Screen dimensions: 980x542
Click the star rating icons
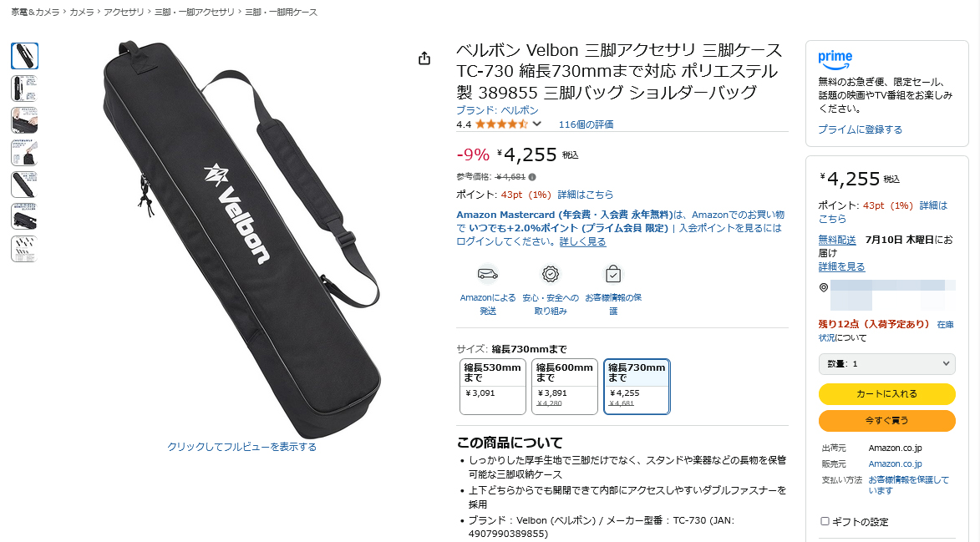[501, 124]
